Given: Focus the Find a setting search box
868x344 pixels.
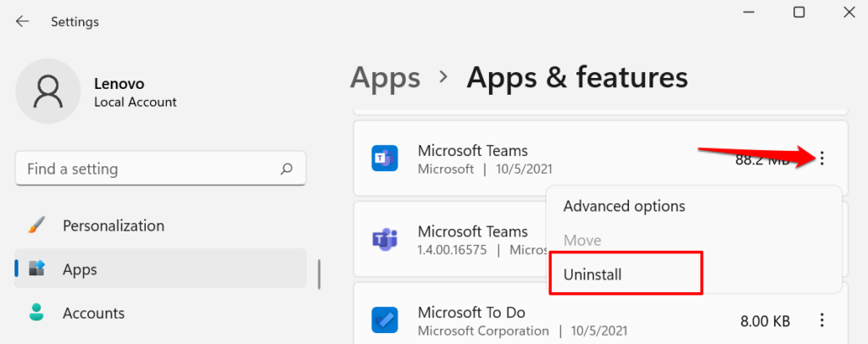Looking at the screenshot, I should [148, 169].
